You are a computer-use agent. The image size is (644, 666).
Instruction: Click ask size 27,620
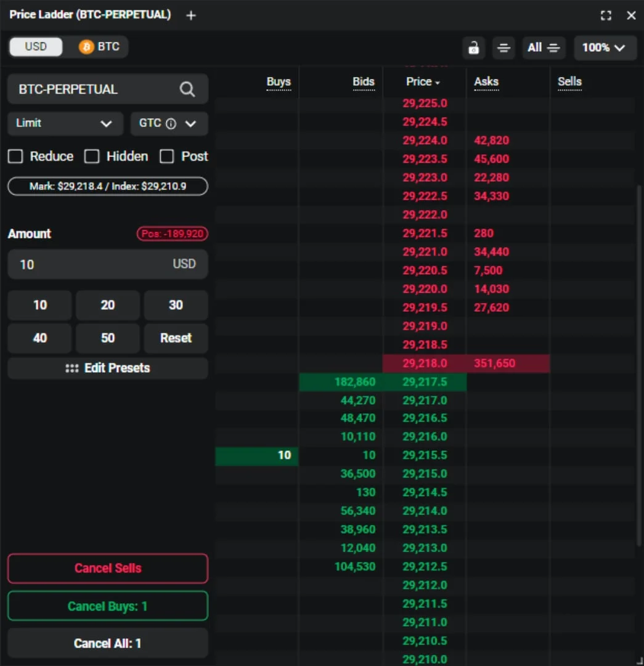click(492, 308)
